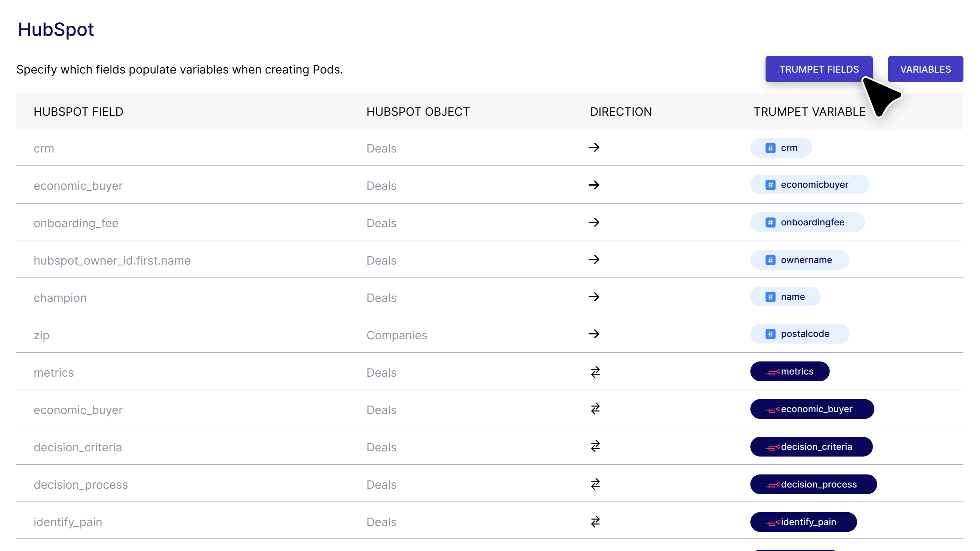Image resolution: width=980 pixels, height=551 pixels.
Task: Click the name variable chip
Action: [x=785, y=296]
